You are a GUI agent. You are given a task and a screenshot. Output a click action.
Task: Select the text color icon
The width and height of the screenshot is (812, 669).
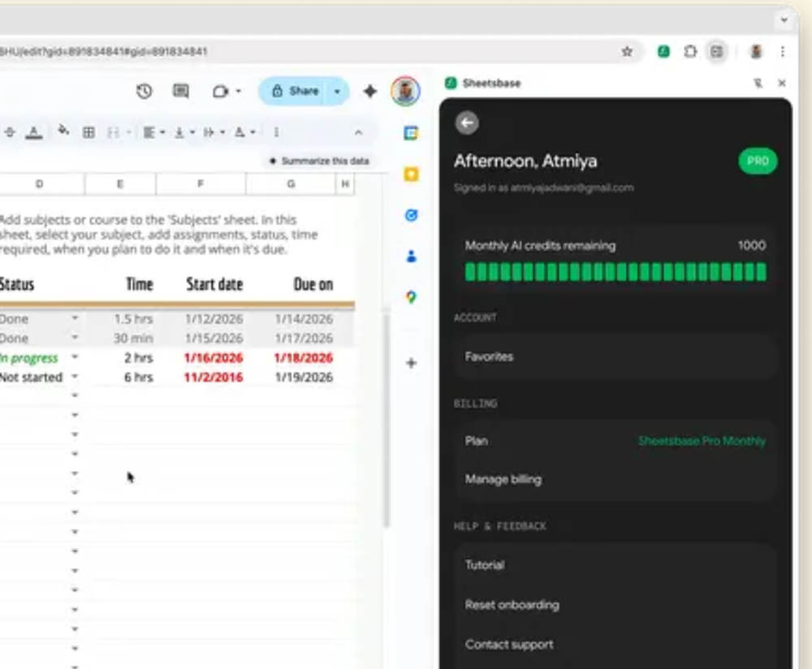(32, 132)
